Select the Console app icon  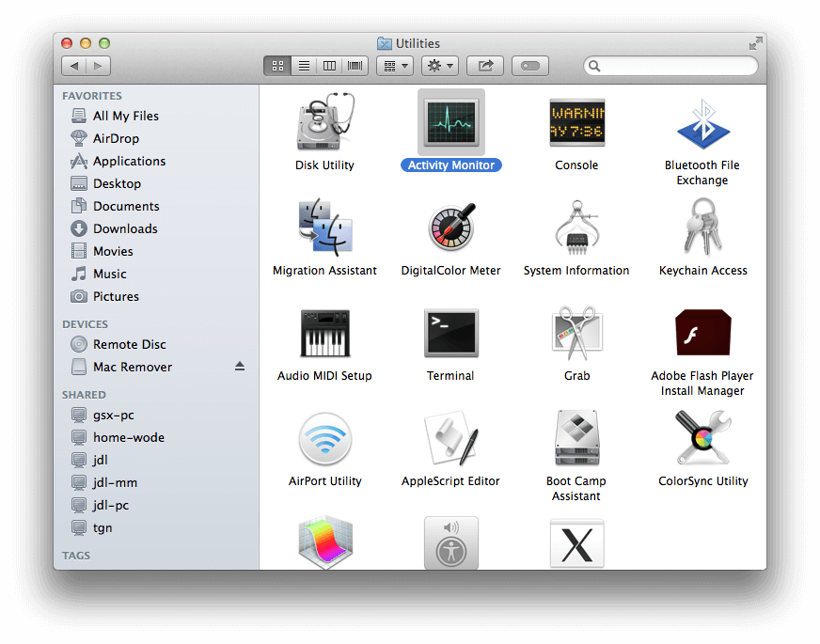tap(576, 123)
